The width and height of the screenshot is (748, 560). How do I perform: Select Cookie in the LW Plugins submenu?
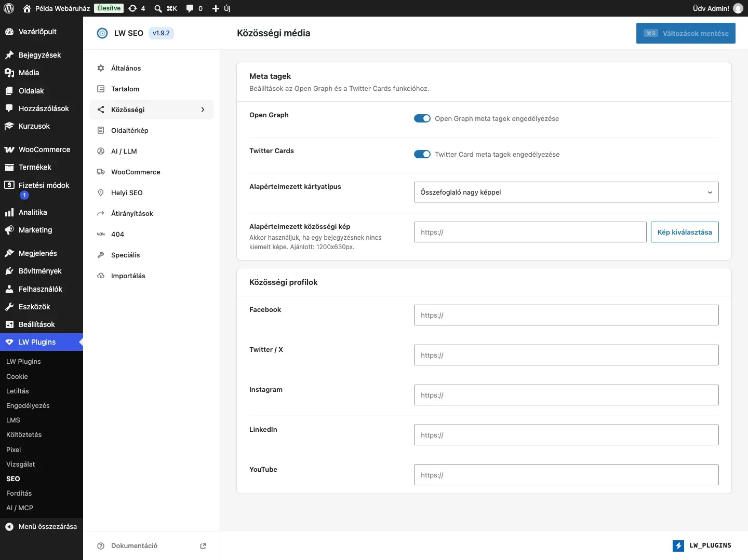pyautogui.click(x=17, y=376)
